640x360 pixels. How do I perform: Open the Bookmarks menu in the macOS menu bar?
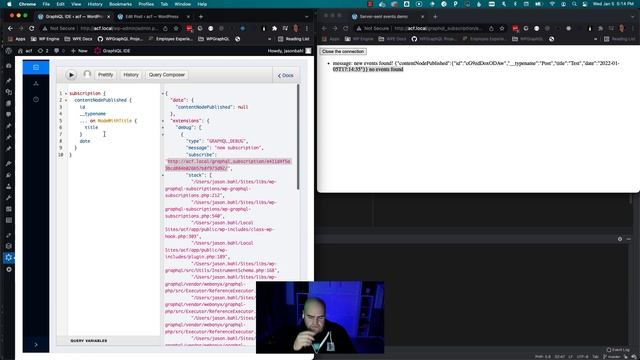coord(120,4)
